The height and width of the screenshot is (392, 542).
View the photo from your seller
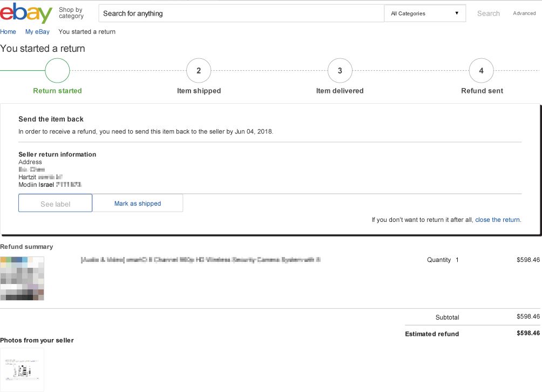22,369
